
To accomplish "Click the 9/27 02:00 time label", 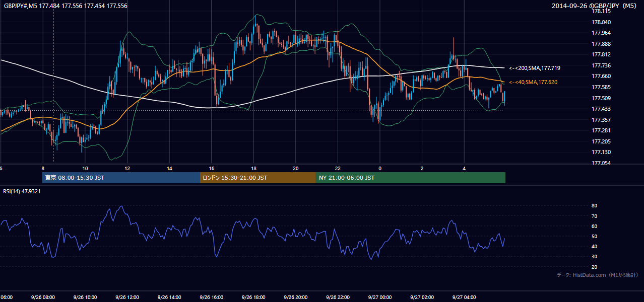I will tap(422, 297).
